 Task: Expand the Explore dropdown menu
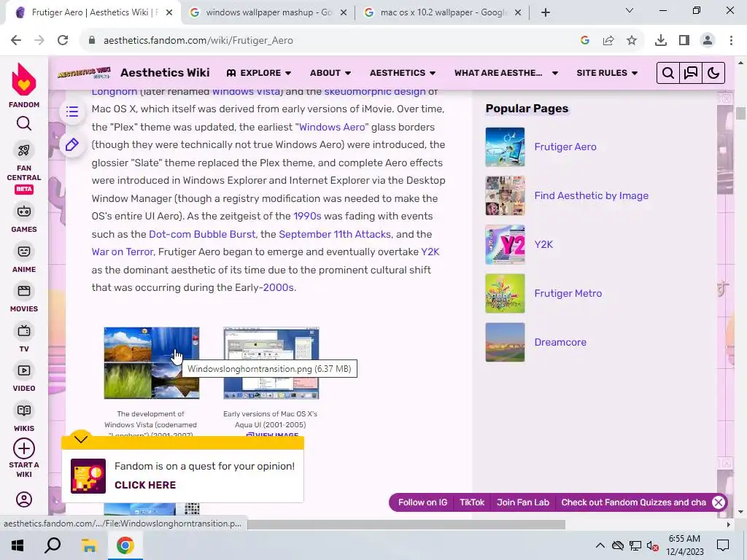(x=259, y=73)
